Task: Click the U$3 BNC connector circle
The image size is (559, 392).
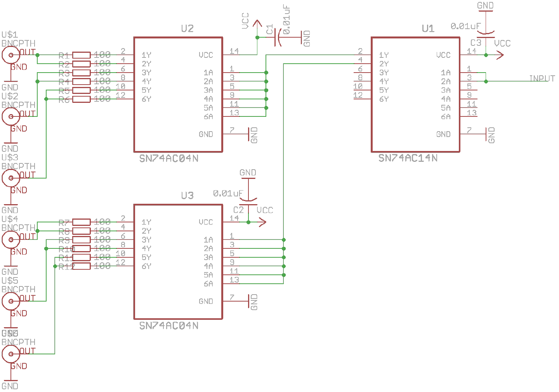Action: (11, 178)
